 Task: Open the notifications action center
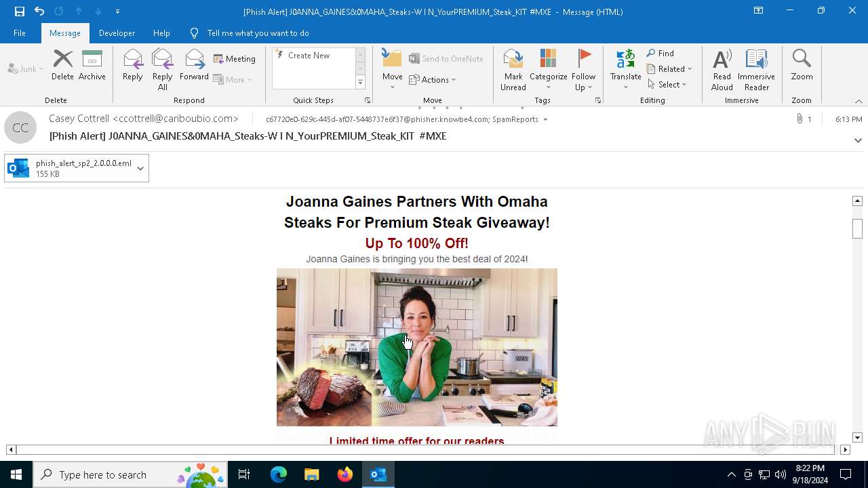846,474
